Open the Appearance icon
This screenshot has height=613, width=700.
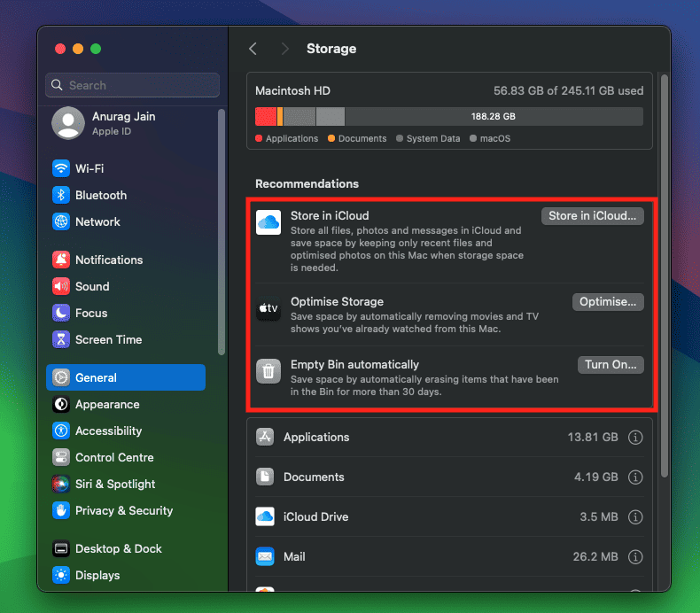61,405
